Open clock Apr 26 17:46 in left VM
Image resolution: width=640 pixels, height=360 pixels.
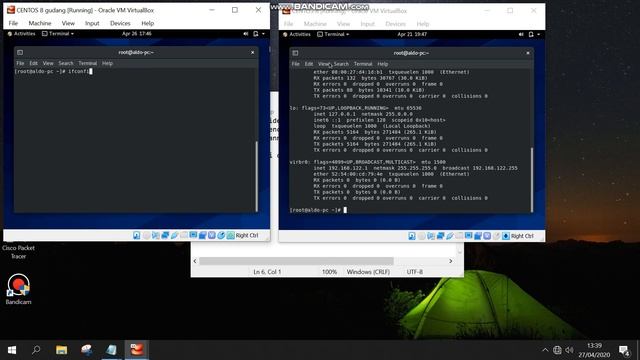click(137, 34)
